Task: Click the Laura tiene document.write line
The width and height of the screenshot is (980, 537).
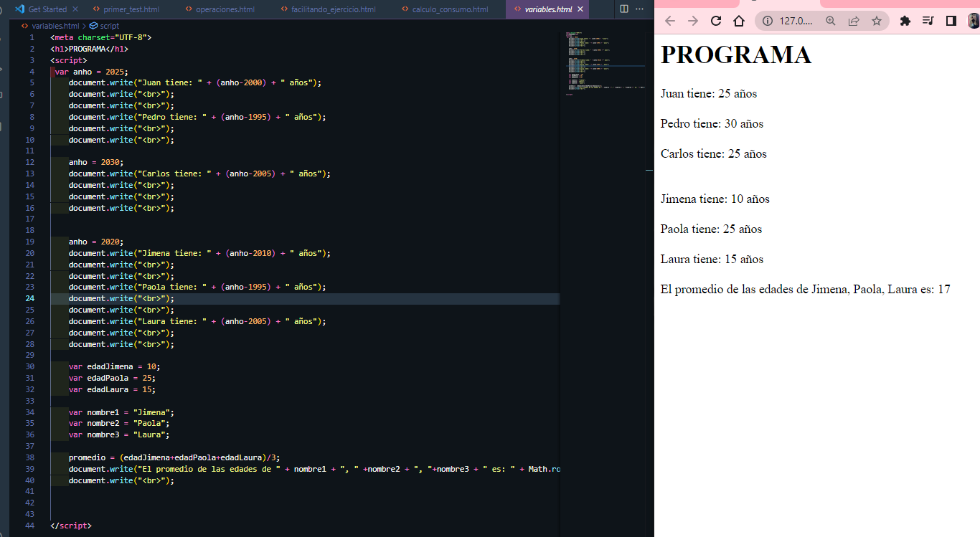Action: pos(197,321)
